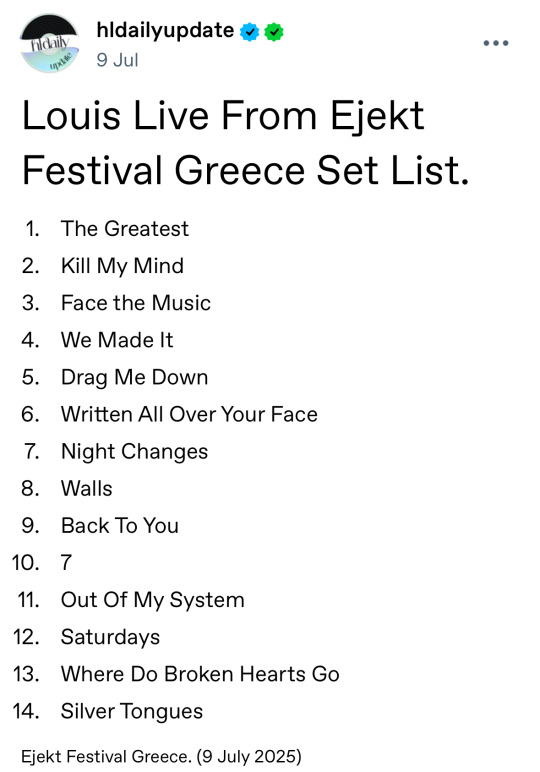Screen dimensions: 540x772
Task: Open the three-dot post options menu
Action: tap(496, 43)
